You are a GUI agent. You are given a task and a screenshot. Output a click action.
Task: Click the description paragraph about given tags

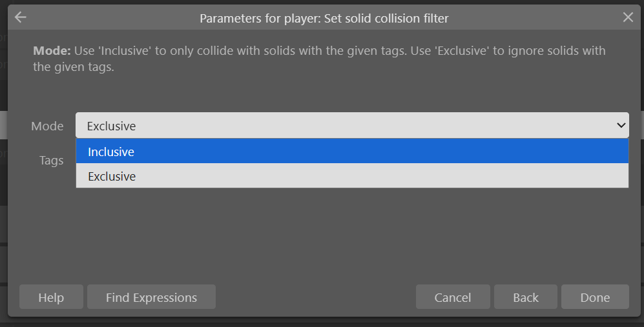tap(319, 59)
